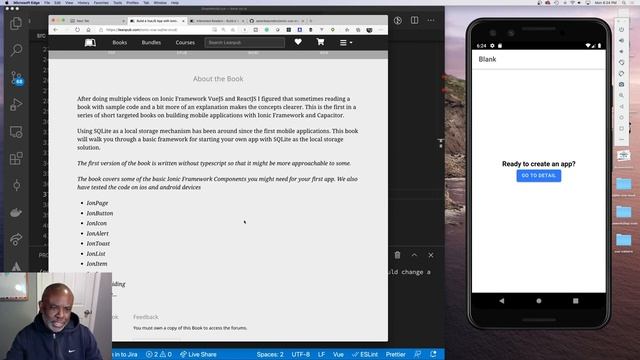Click notification bell in VS Code status bar
Viewport: 640px width, 360px height.
[x=433, y=354]
